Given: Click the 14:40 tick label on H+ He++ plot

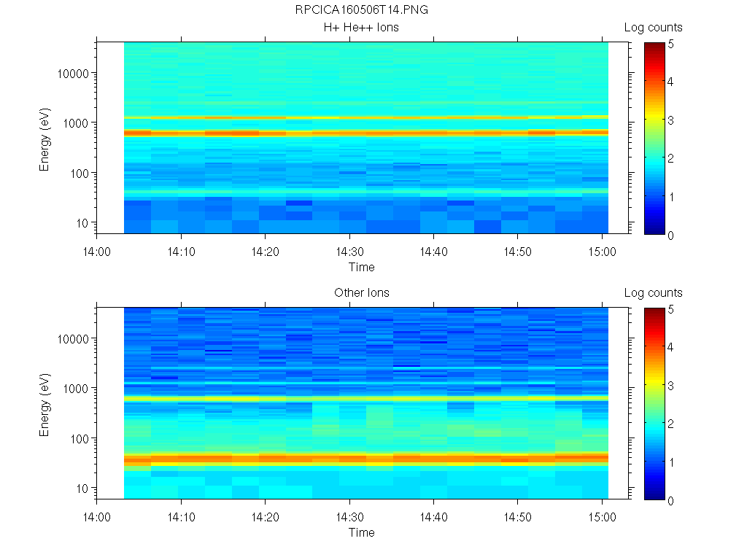Looking at the screenshot, I should [433, 252].
